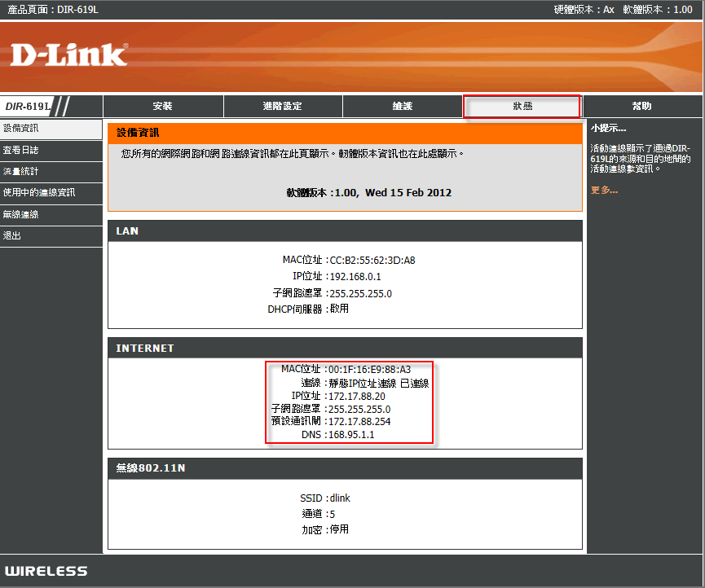Click default gateway 172.17.88.254
Viewport: 705px width, 588px height.
coord(359,422)
